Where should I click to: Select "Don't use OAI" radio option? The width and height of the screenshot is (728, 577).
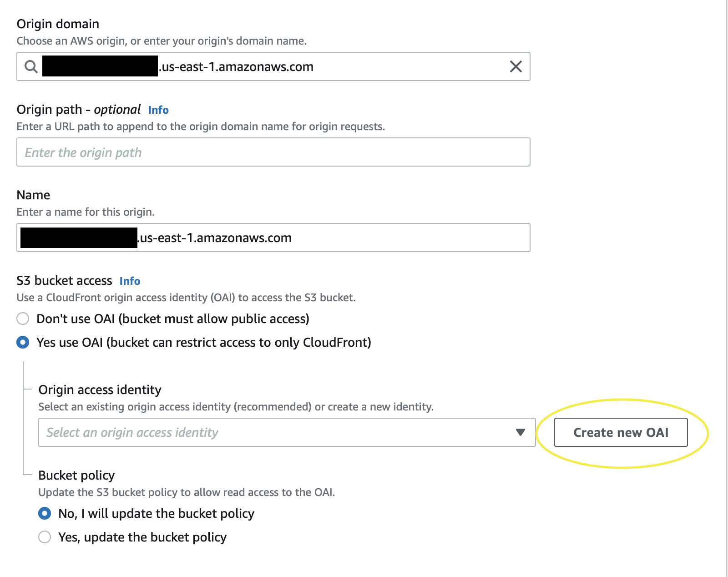[23, 319]
